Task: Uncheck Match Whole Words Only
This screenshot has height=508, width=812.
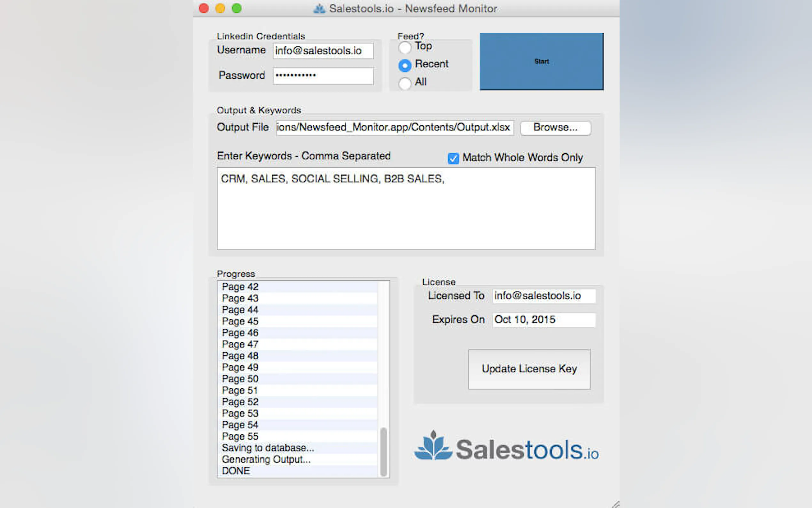Action: (x=453, y=158)
